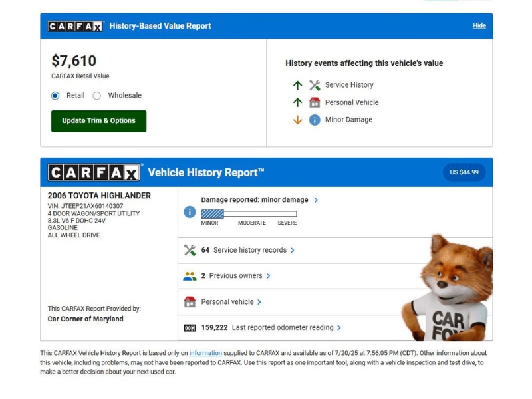
Task: Click the This CARFAX Report Provided by label
Action: [94, 309]
